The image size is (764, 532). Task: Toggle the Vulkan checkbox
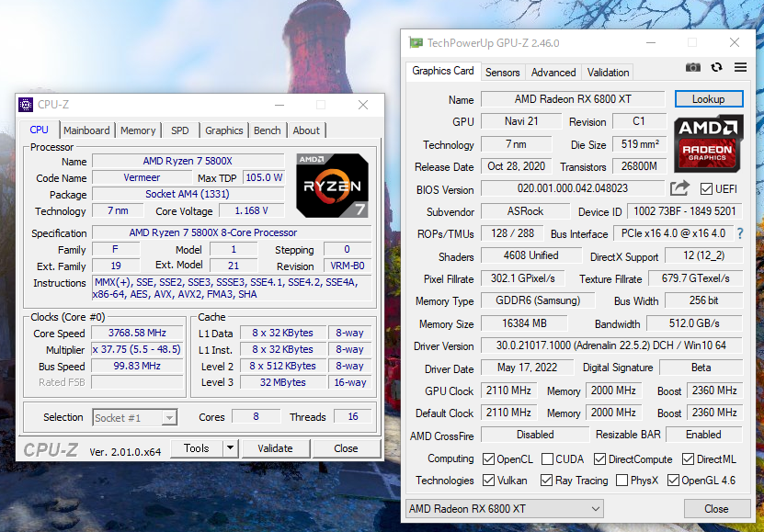point(488,481)
